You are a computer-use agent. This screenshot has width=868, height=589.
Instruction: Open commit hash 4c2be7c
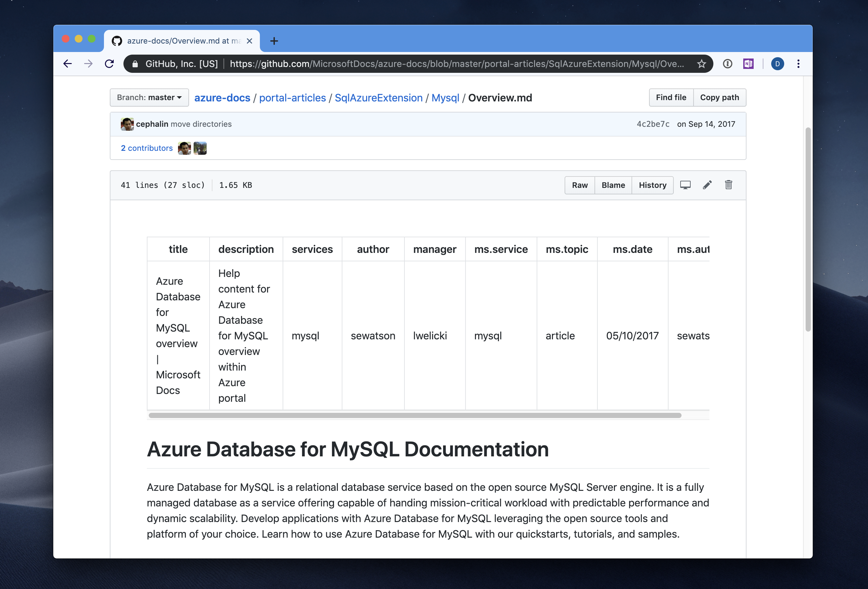[653, 124]
